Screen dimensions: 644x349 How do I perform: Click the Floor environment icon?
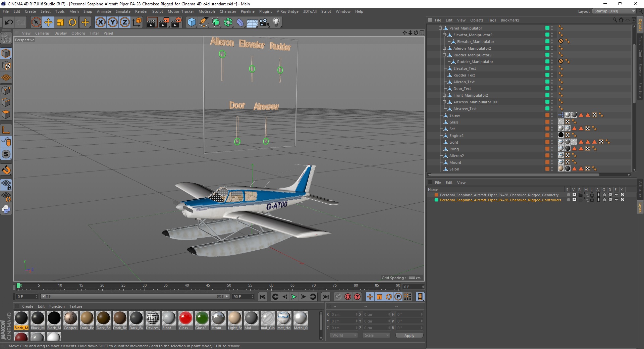coord(252,22)
